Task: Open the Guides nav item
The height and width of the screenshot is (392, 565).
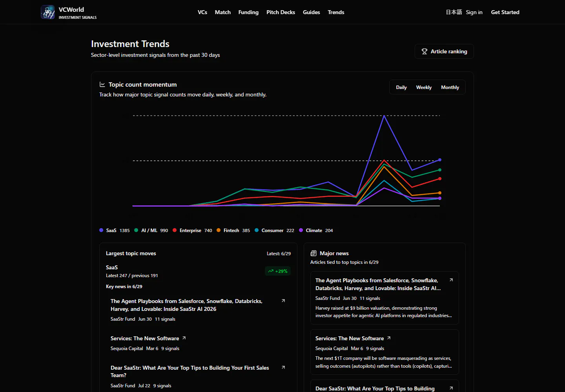Action: (x=312, y=12)
